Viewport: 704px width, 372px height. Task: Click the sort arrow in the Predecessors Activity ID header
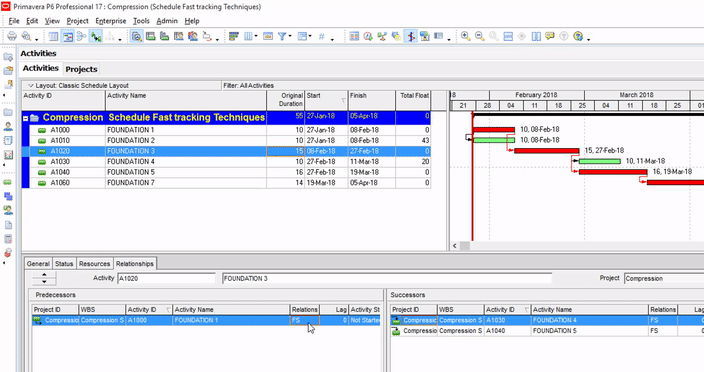(168, 310)
